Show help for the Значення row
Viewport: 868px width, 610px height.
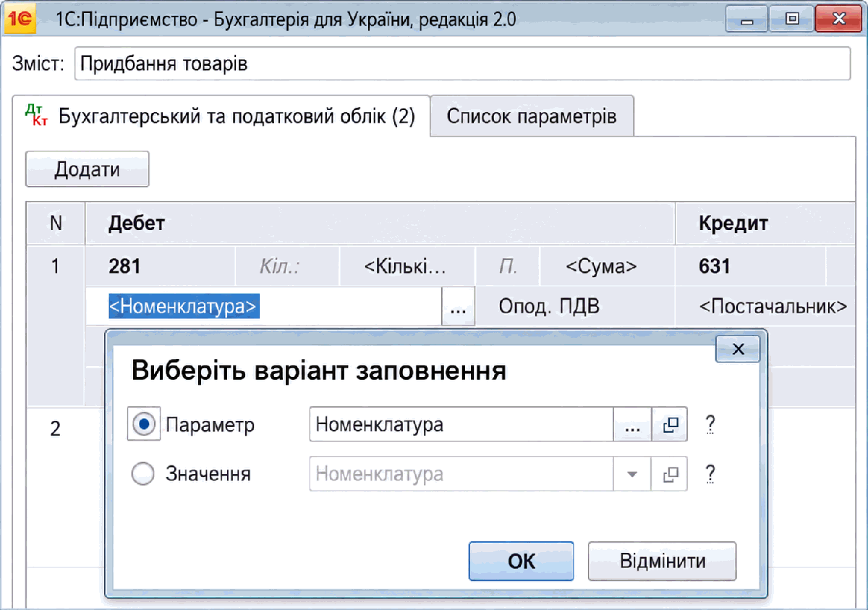[x=710, y=474]
